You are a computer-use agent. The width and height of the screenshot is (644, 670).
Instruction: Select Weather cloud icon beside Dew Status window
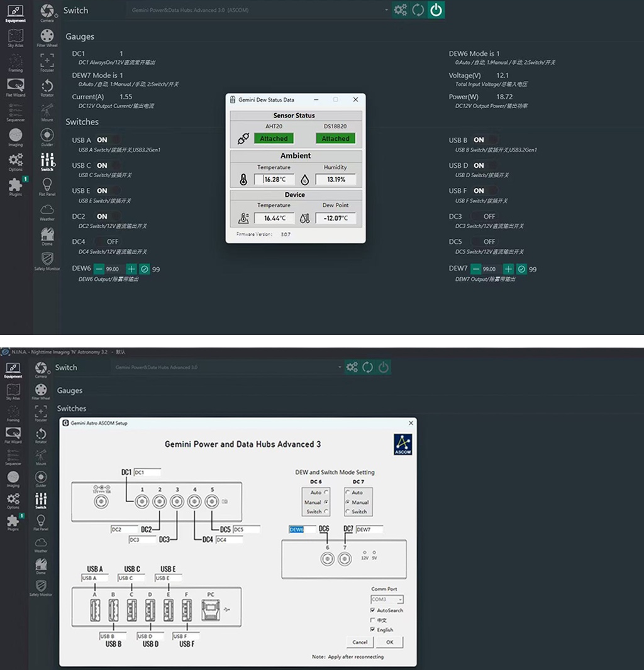click(x=47, y=212)
